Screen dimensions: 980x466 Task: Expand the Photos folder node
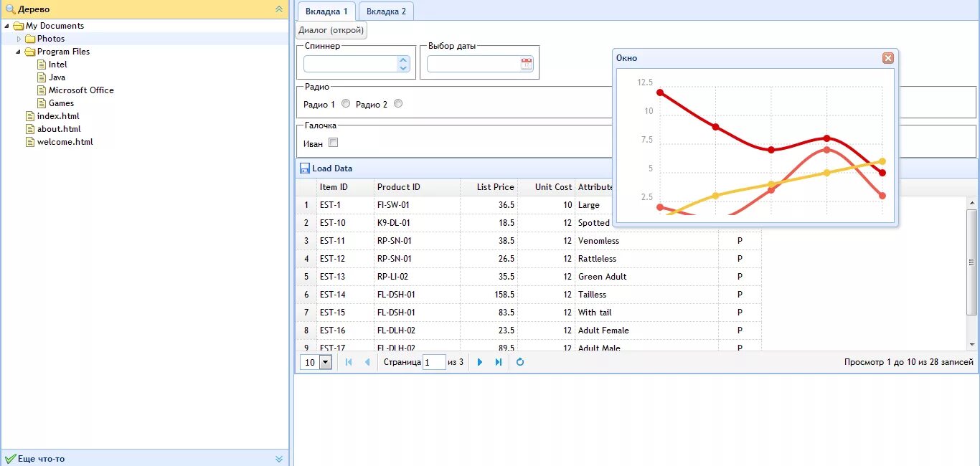point(19,39)
